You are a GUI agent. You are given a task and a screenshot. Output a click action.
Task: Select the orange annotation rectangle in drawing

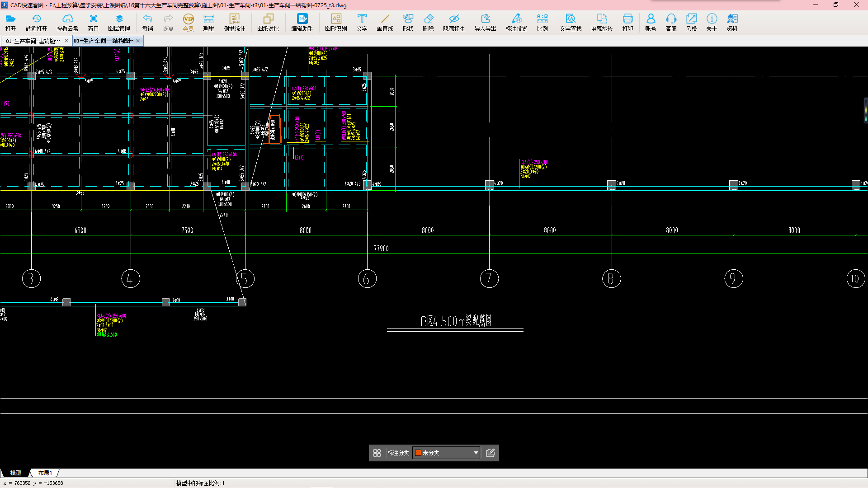(275, 129)
